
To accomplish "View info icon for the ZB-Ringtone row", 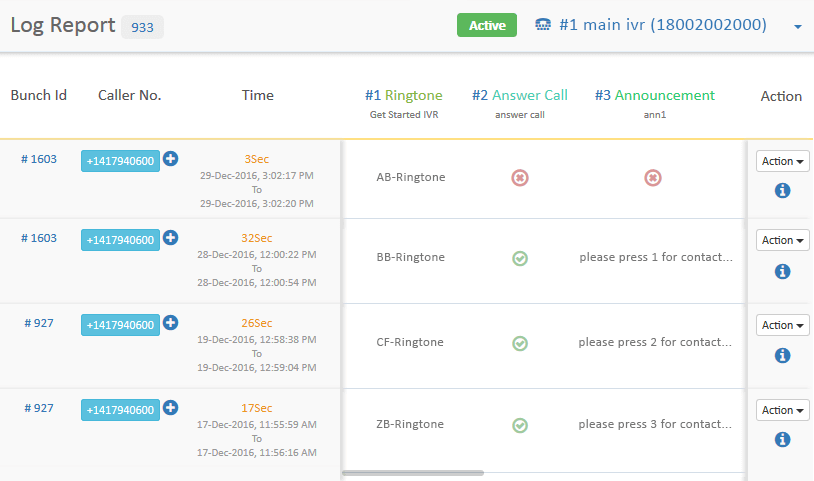I will point(782,439).
